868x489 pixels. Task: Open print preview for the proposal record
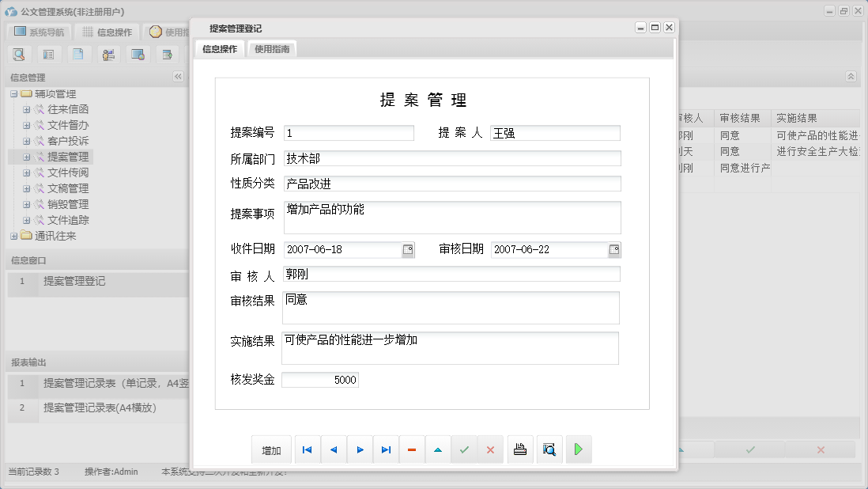(x=549, y=449)
